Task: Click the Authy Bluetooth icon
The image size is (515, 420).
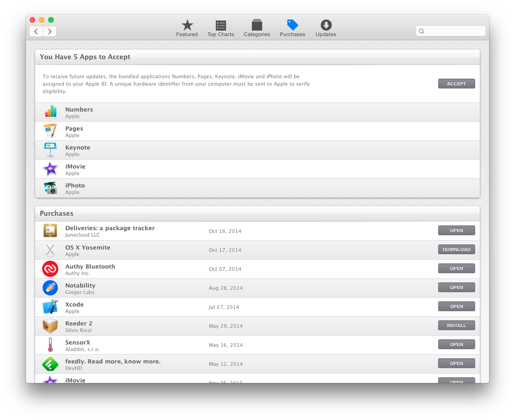Action: click(x=50, y=269)
